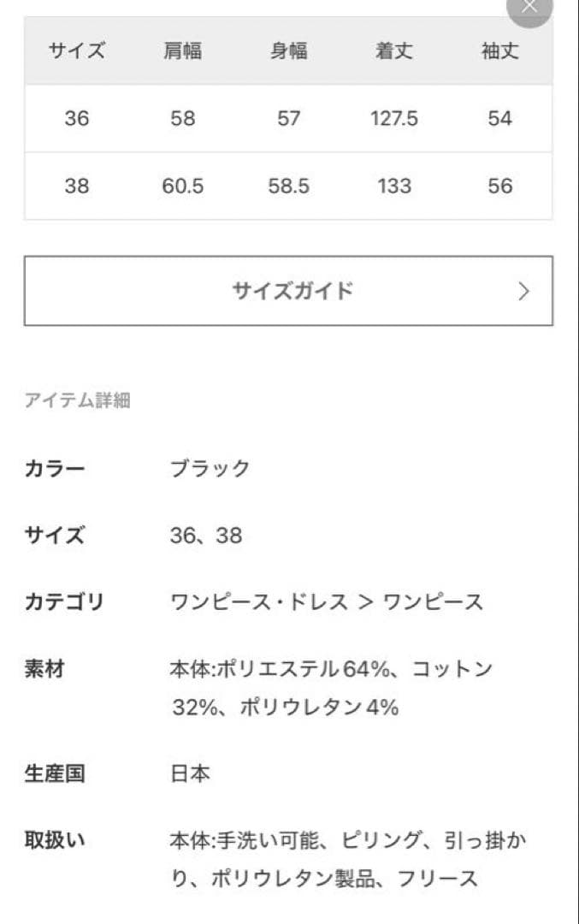Click the 127.5 length value
Image resolution: width=579 pixels, height=924 pixels.
point(394,119)
